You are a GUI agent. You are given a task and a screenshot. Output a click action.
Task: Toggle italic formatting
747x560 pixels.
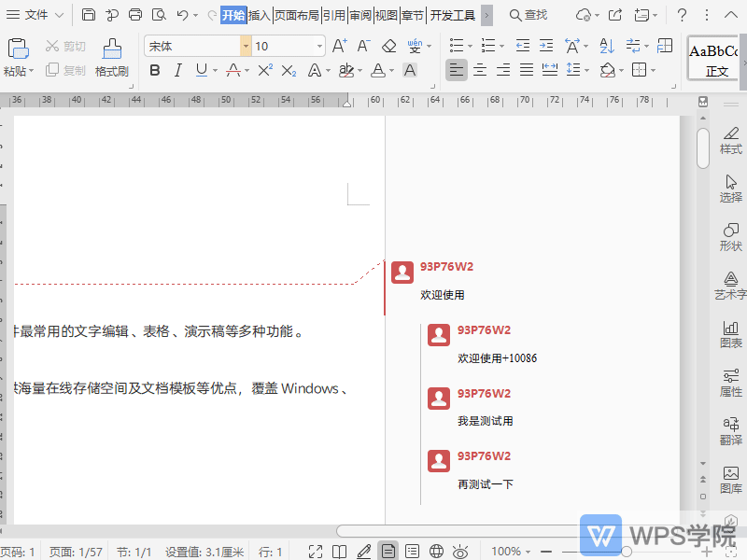click(x=178, y=70)
